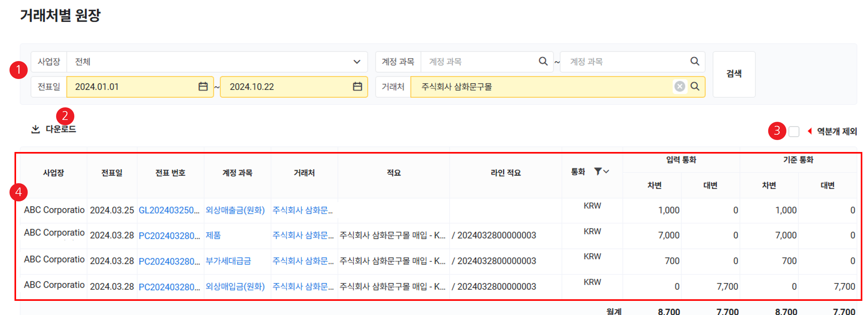Clear the 거래처 field with the X icon

coord(680,87)
